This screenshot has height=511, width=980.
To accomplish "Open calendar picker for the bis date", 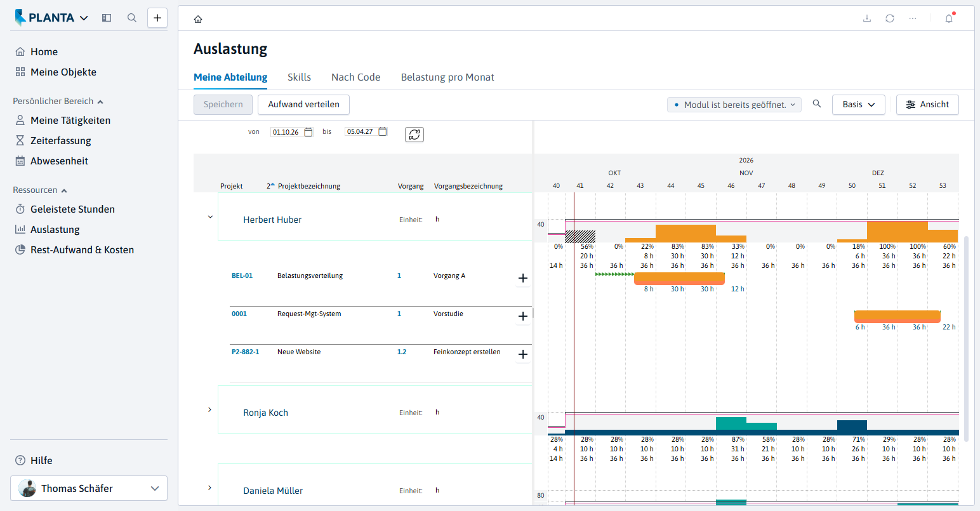I will point(383,131).
